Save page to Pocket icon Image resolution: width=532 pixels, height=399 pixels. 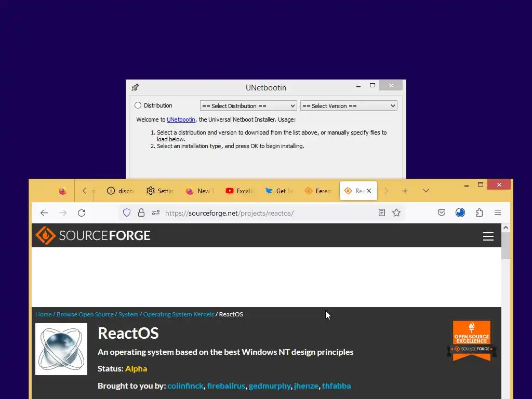point(442,212)
